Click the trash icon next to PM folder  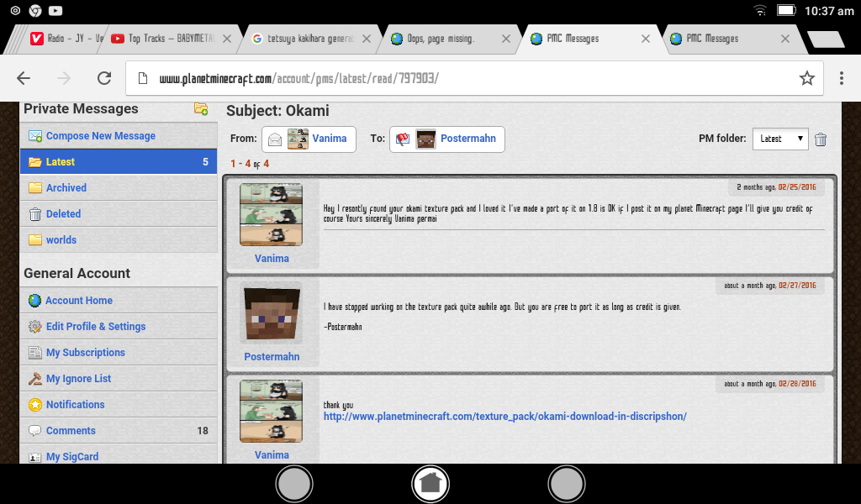pos(821,139)
